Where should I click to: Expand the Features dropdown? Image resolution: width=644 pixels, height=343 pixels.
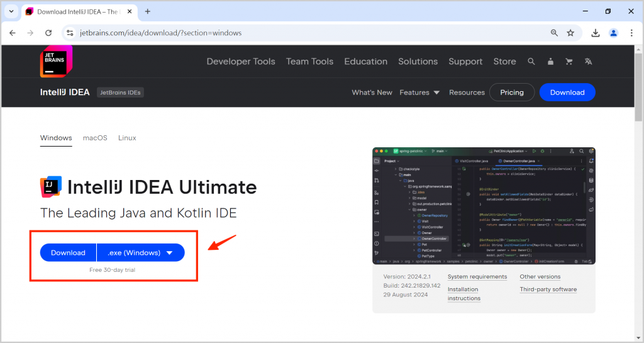(419, 93)
